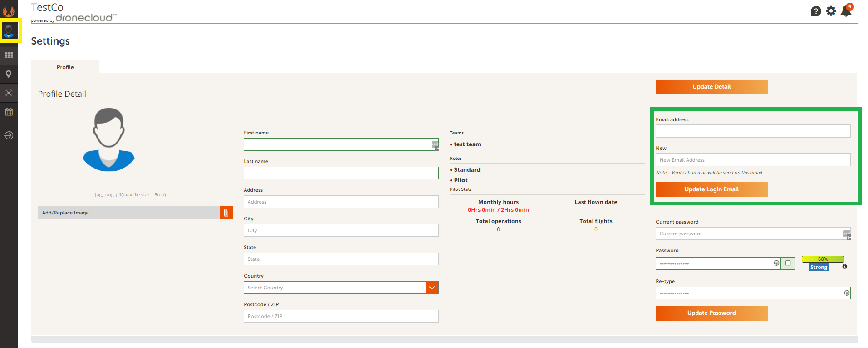The image size is (868, 348).
Task: Open the drone icon in sidebar
Action: click(9, 93)
